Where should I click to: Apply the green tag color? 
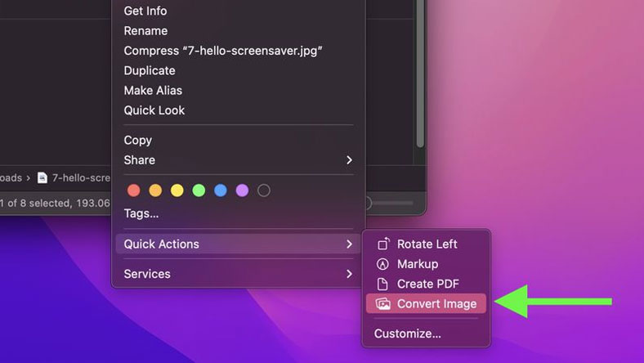tap(199, 190)
